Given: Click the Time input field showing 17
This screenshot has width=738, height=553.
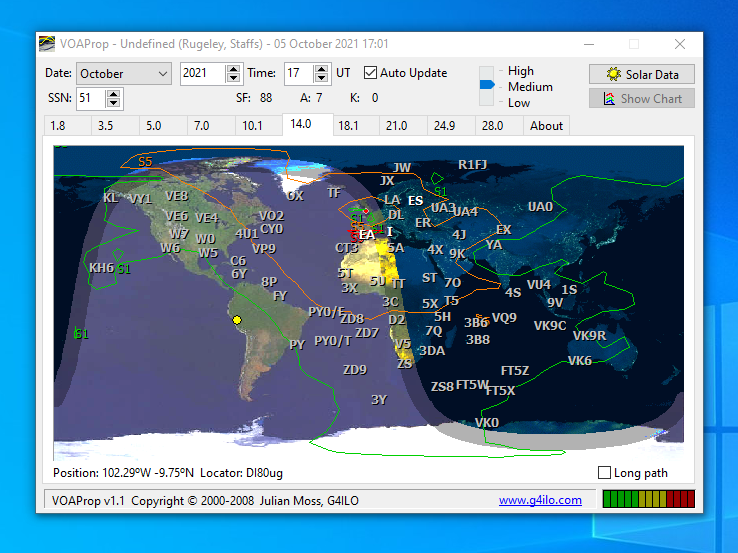Looking at the screenshot, I should [x=299, y=73].
